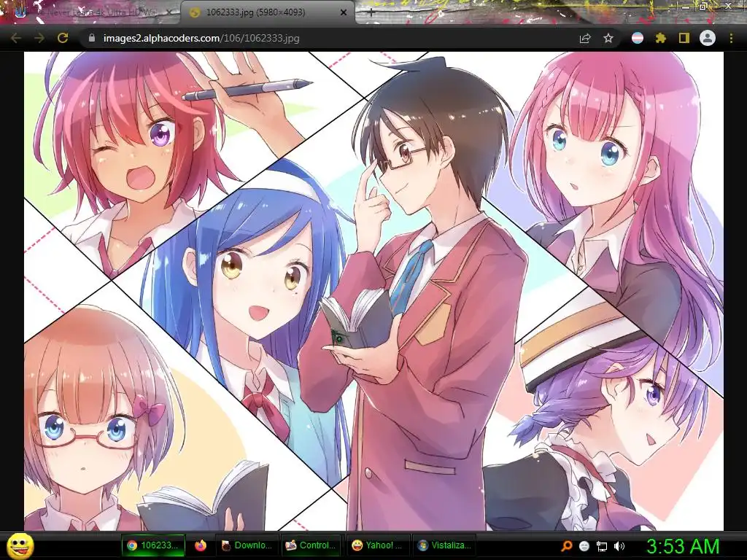
Task: Launch Firefox from the taskbar
Action: coord(201,545)
